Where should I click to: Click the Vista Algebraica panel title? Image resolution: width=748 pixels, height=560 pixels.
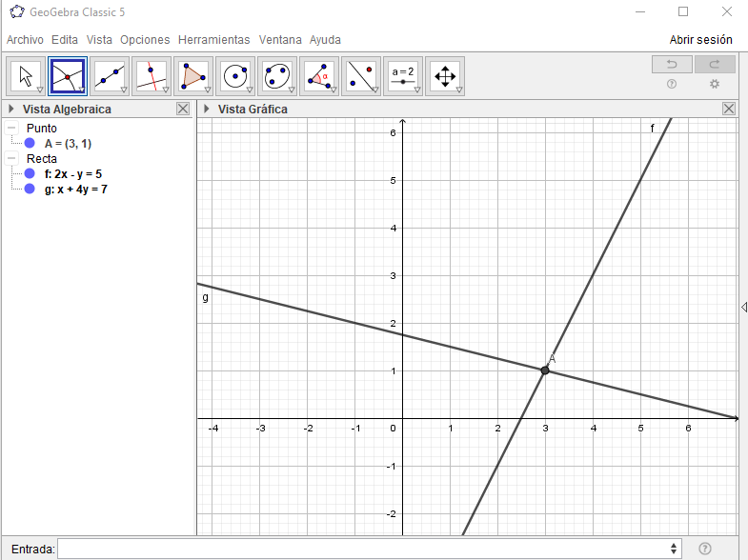[x=67, y=110]
